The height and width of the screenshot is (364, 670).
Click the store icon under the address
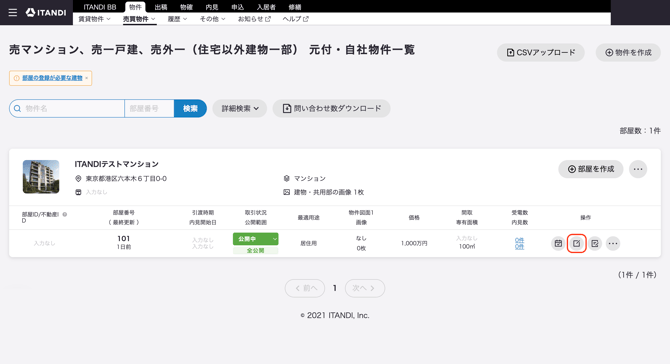(x=78, y=192)
